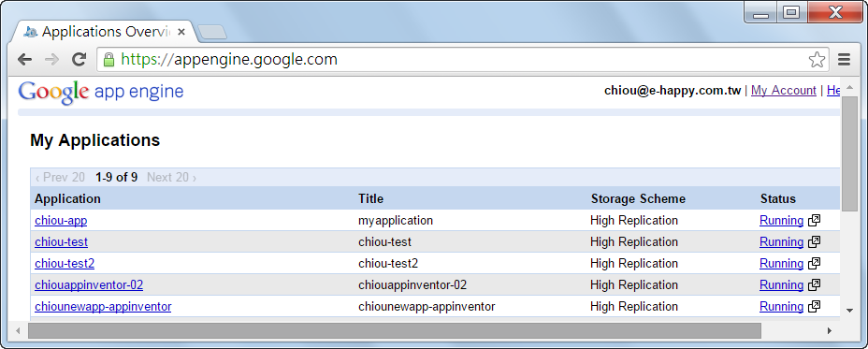Viewport: 868px width, 349px height.
Task: Open the chiou-test2 application link
Action: click(x=65, y=264)
